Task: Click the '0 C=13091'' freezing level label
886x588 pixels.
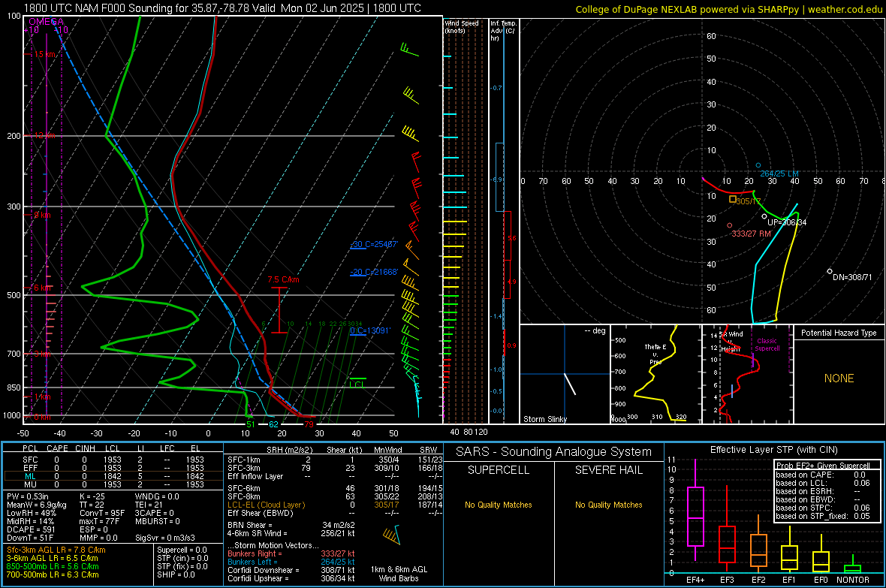Action: point(370,330)
